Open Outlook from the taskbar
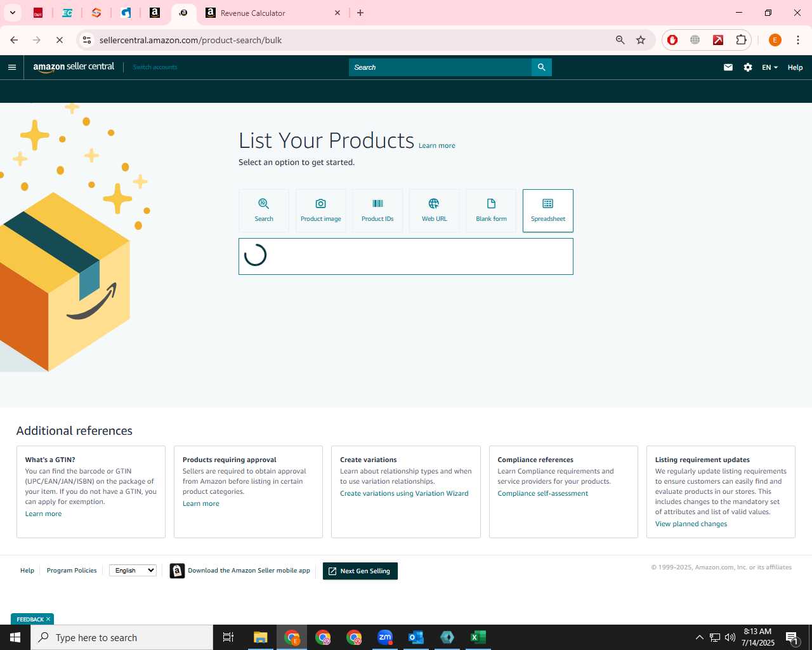Screen dimensions: 812x650 (x=416, y=637)
